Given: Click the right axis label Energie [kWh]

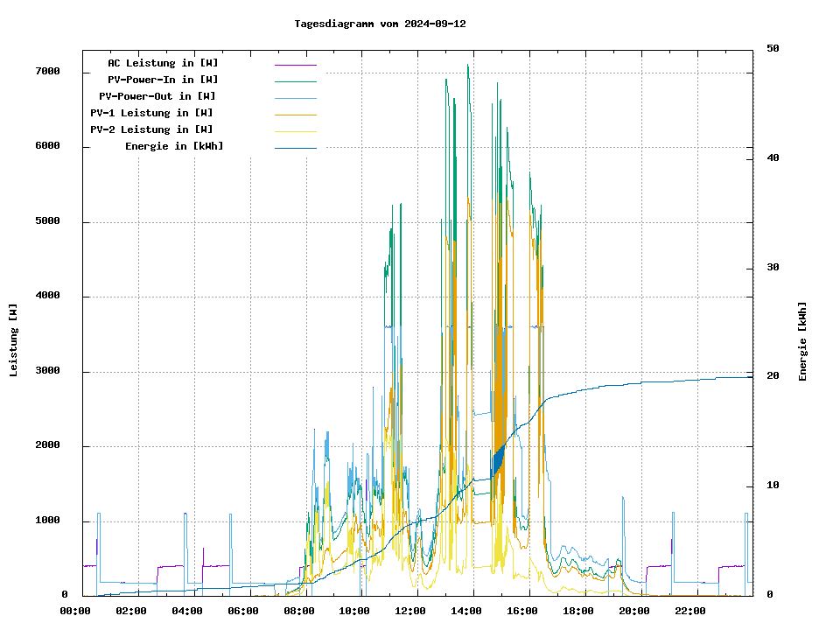Looking at the screenshot, I should 802,341.
